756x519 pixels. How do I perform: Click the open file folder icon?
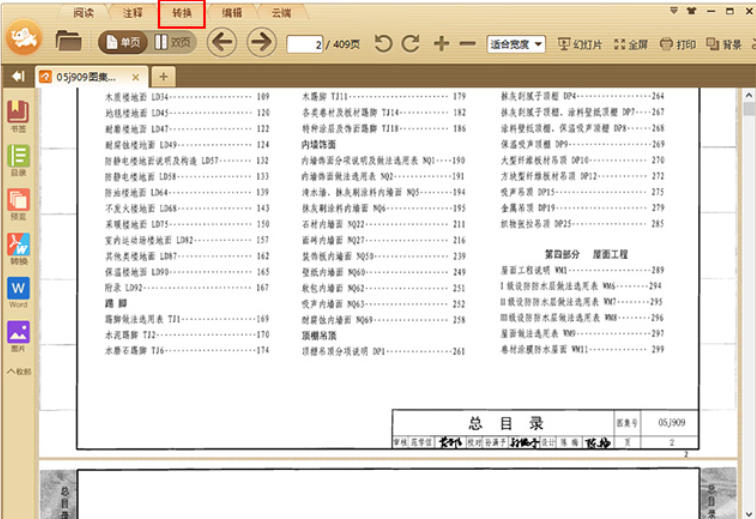(68, 42)
